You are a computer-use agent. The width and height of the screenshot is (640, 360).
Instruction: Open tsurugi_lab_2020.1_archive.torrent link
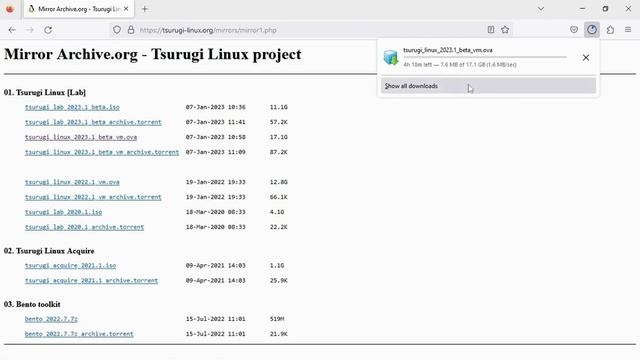pyautogui.click(x=84, y=227)
